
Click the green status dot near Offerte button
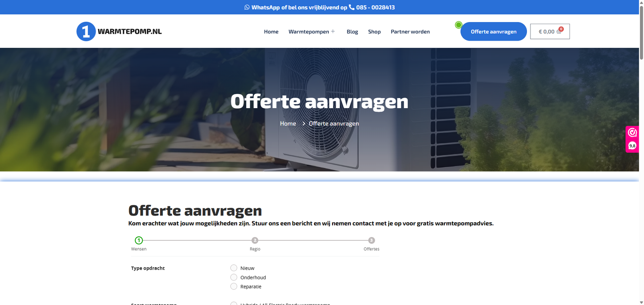tap(458, 25)
